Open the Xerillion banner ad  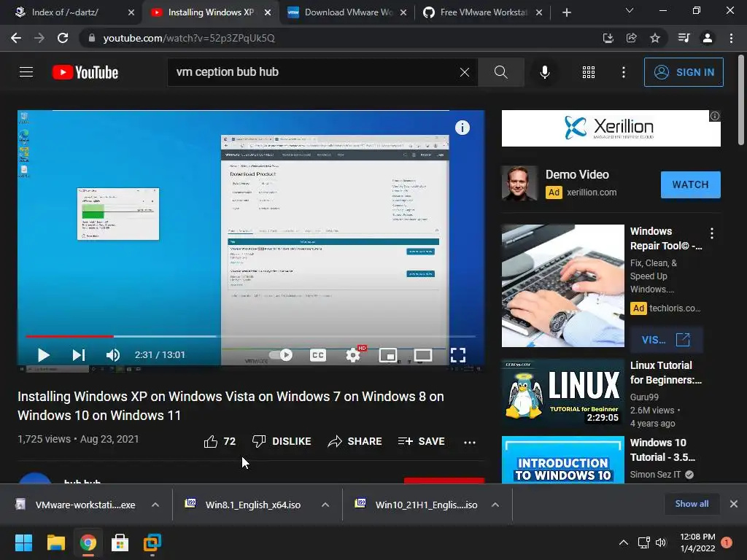tap(611, 128)
